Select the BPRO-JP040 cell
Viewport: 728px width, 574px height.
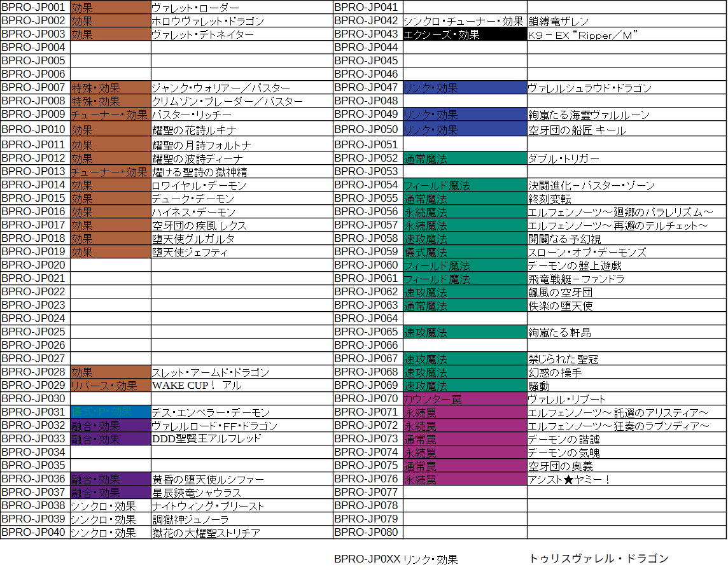[35, 532]
